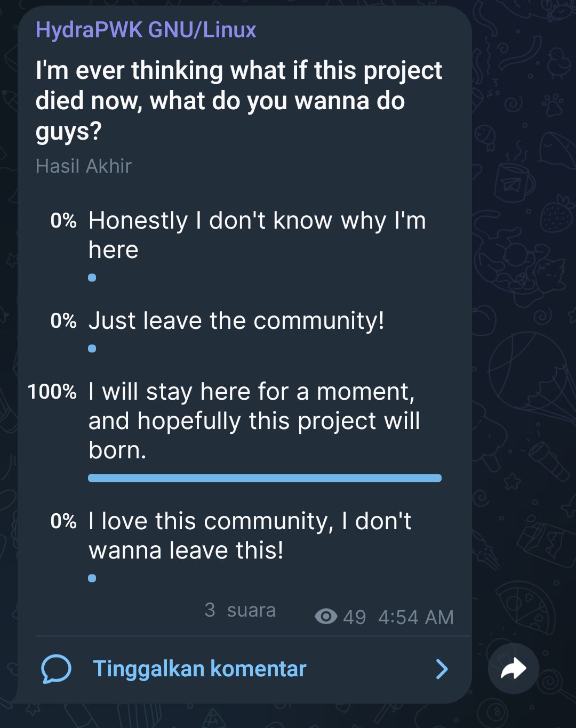This screenshot has height=728, width=576.
Task: Click the circular share arrow icon
Action: click(514, 669)
